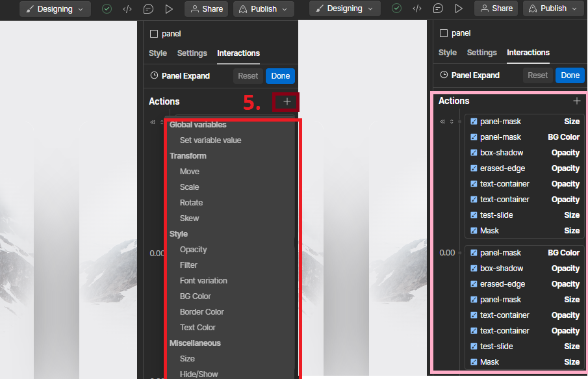
Task: Open comments icon in right toolbar
Action: [x=438, y=8]
